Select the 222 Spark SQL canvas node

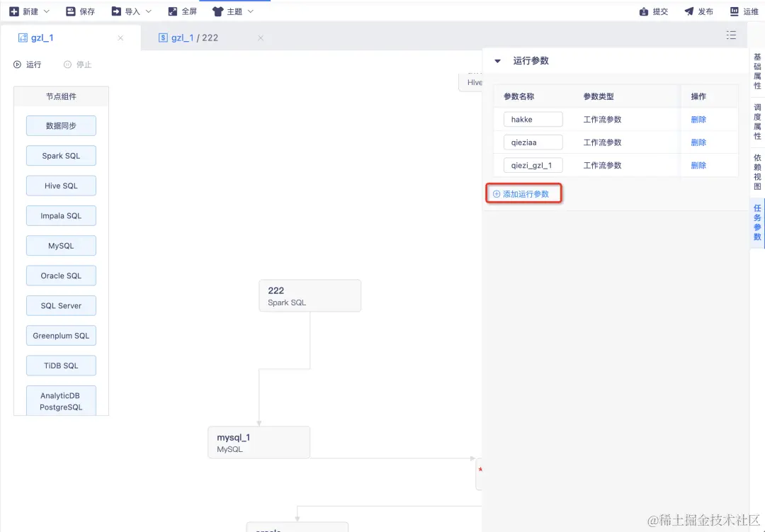tap(310, 296)
